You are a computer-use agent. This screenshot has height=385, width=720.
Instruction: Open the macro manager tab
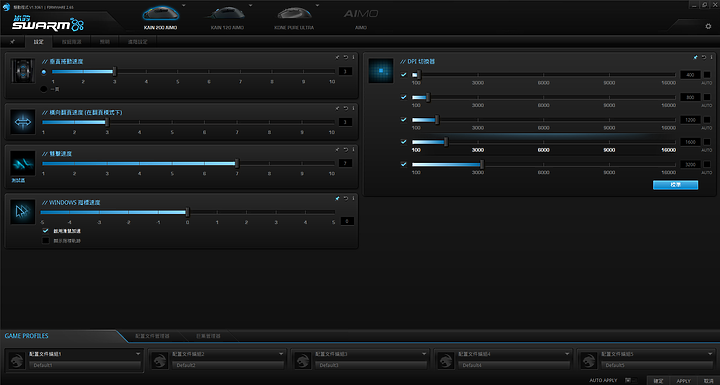(x=208, y=336)
